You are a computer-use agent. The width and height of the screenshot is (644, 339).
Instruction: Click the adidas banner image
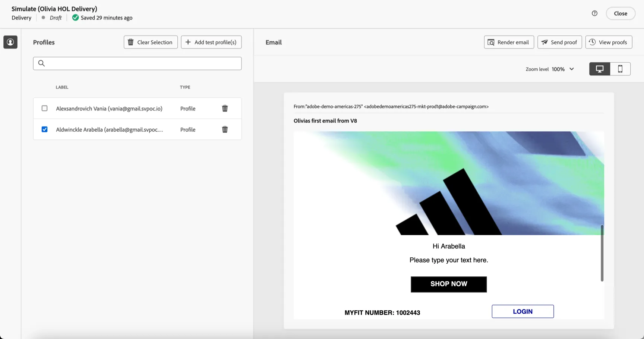click(449, 183)
